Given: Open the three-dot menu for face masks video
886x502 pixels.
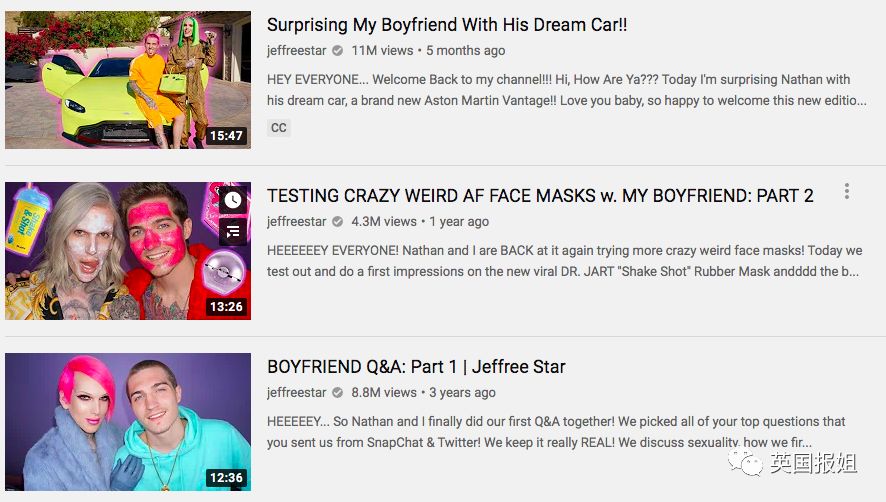Looking at the screenshot, I should point(846,191).
